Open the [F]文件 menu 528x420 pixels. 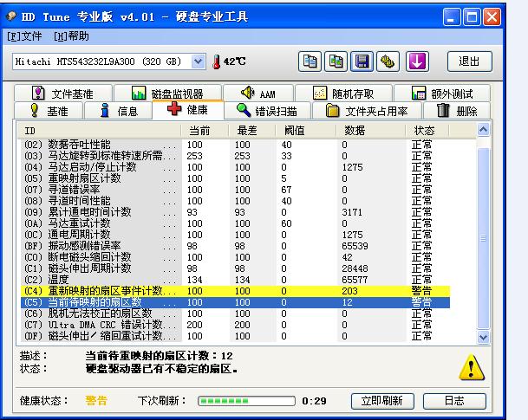(x=24, y=36)
